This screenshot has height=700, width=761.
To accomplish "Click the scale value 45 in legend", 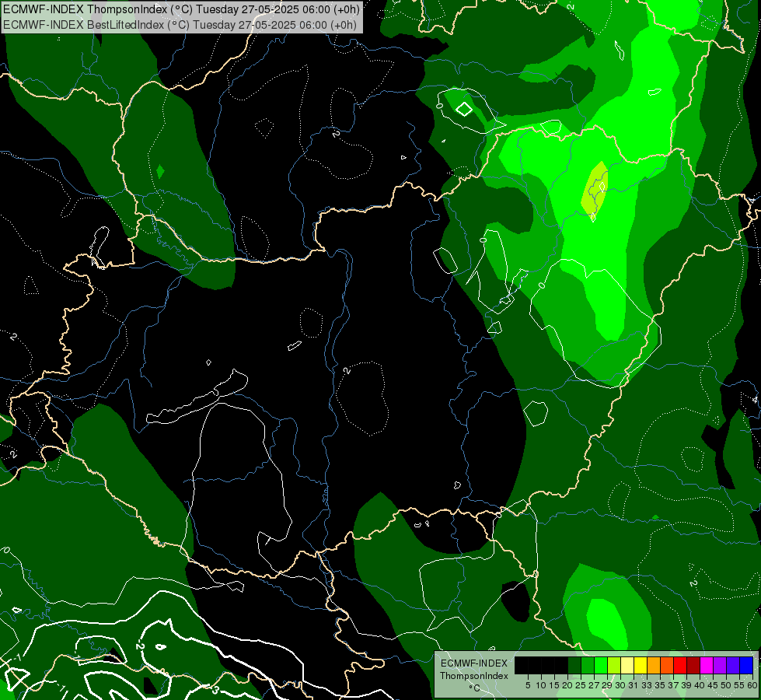I will pos(713,685).
